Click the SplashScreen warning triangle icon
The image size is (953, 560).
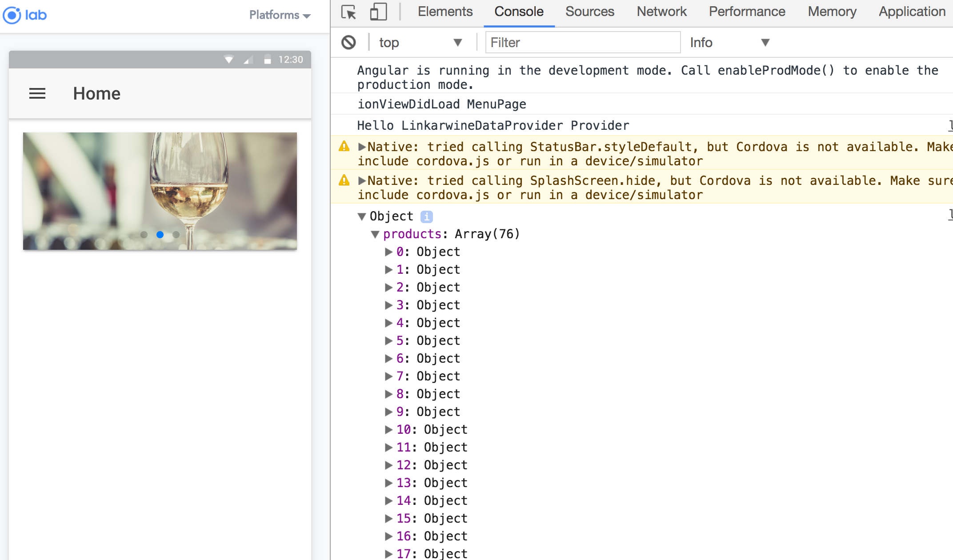pyautogui.click(x=344, y=180)
